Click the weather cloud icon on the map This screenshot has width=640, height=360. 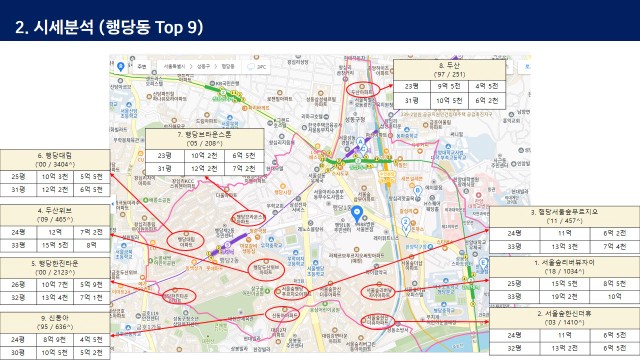251,67
